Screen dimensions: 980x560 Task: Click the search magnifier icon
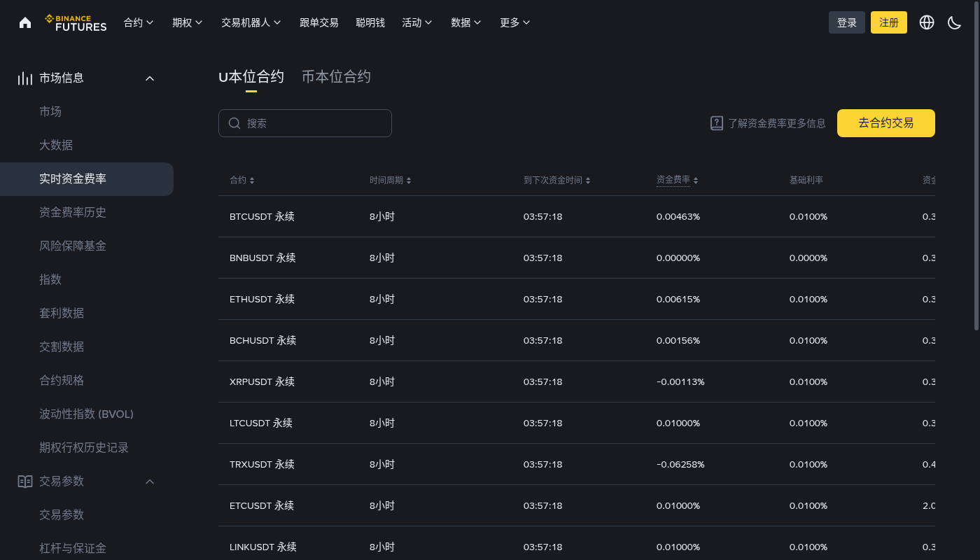click(234, 123)
